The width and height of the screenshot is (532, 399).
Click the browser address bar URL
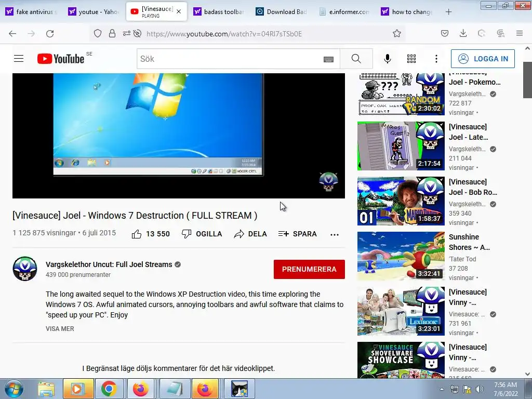[x=224, y=34]
